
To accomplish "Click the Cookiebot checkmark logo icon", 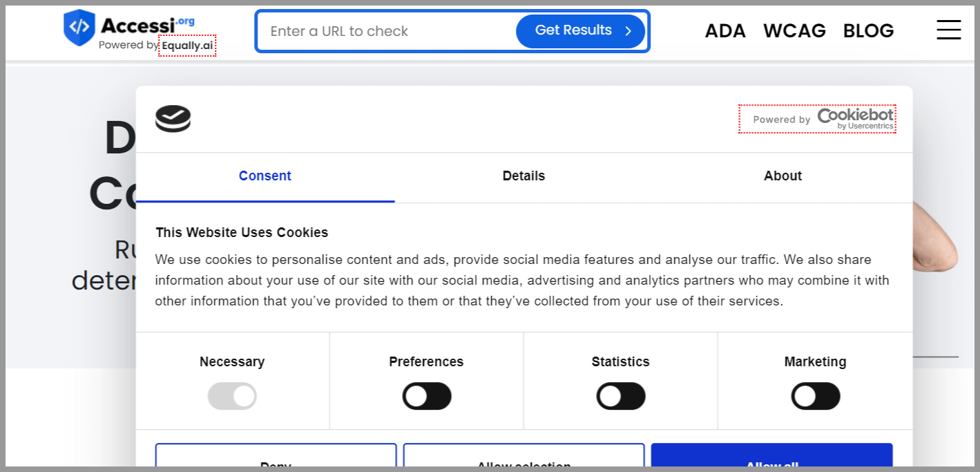I will click(173, 119).
